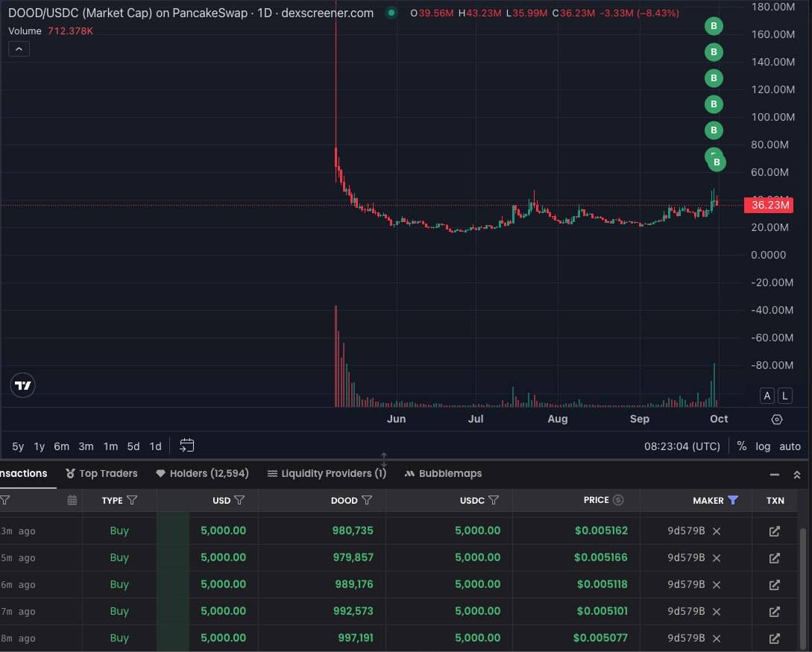The height and width of the screenshot is (652, 812).
Task: Open maker 9d579B in the 3m ago row
Action: pos(686,531)
